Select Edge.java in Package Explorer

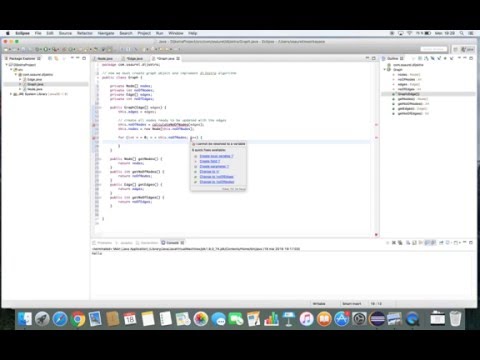tap(34, 79)
